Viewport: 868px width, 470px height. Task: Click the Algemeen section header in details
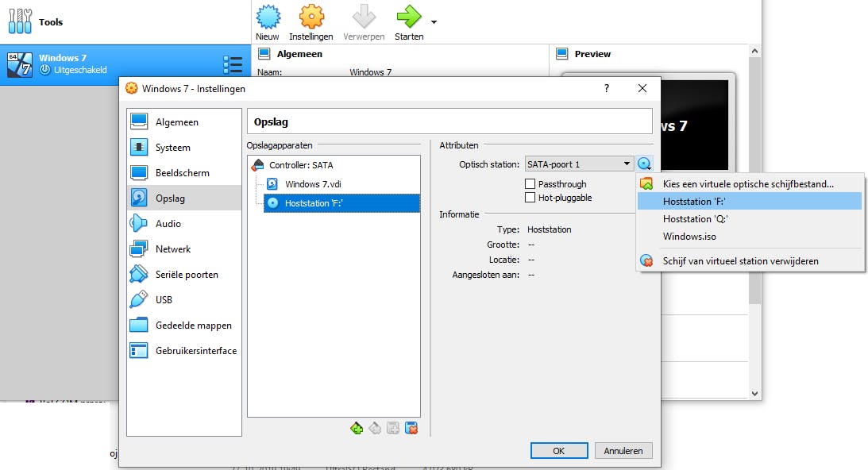[x=299, y=54]
